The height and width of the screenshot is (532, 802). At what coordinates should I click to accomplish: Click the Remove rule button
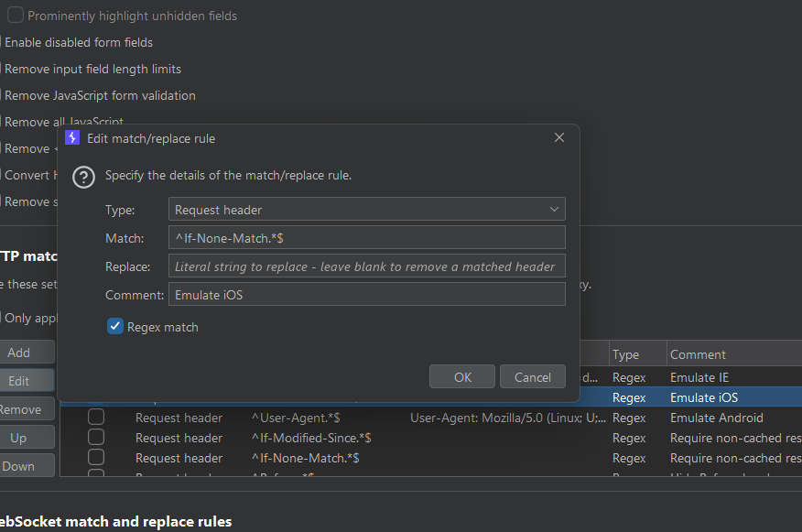click(26, 409)
